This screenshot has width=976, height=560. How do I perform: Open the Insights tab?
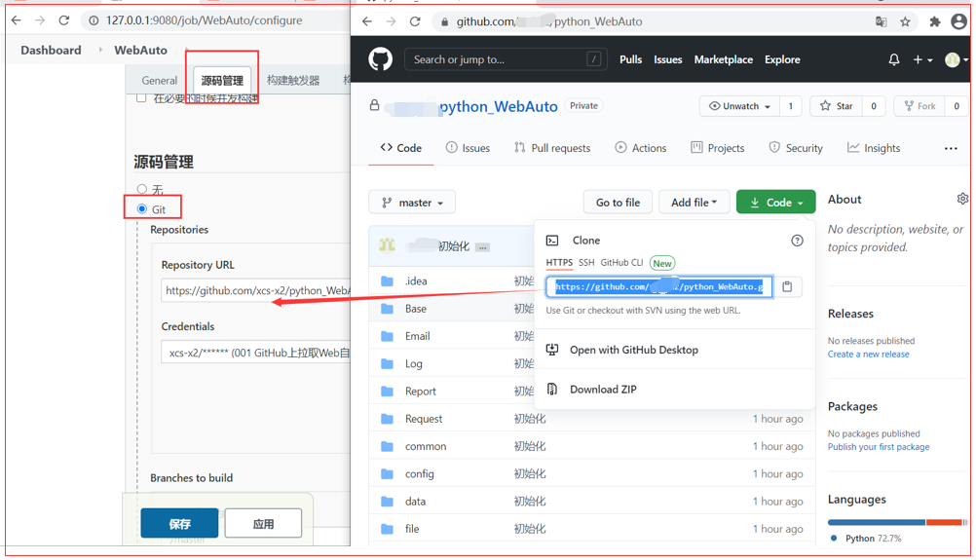874,148
